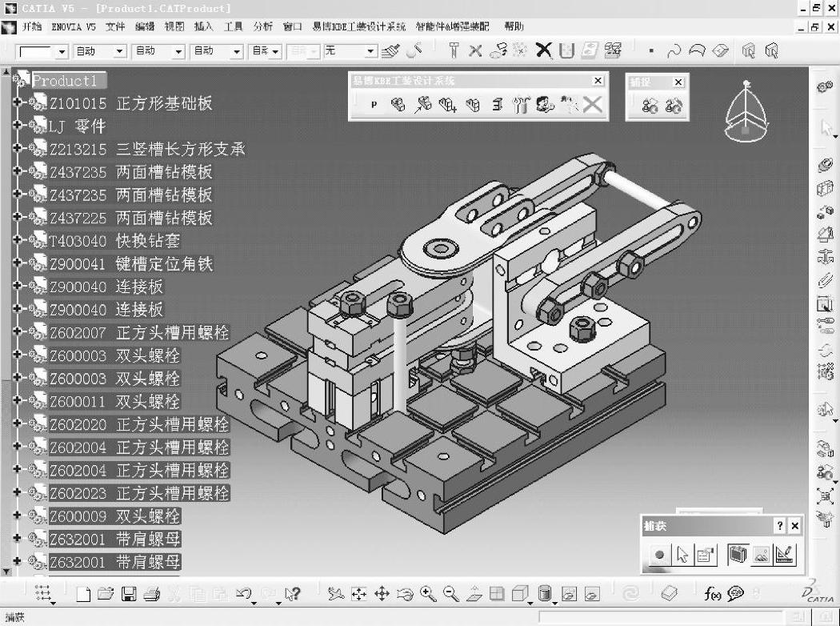Open the fill color dropdown in graphic properties

pyautogui.click(x=62, y=51)
